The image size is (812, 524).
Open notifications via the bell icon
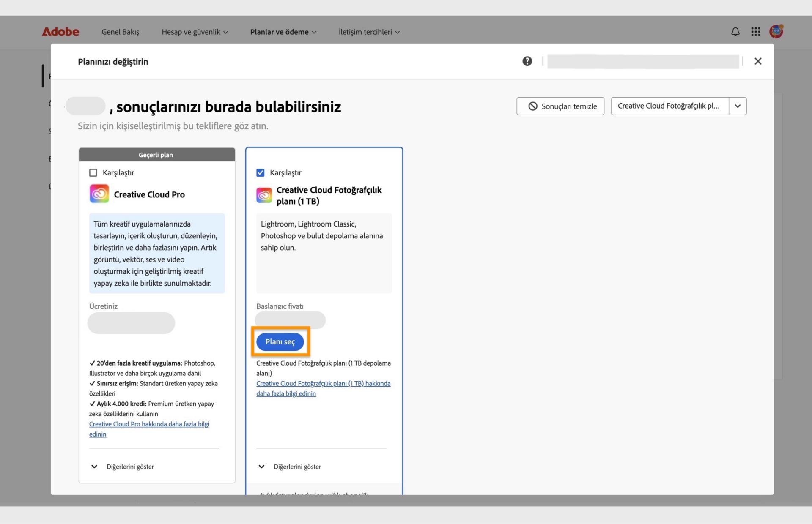coord(735,32)
